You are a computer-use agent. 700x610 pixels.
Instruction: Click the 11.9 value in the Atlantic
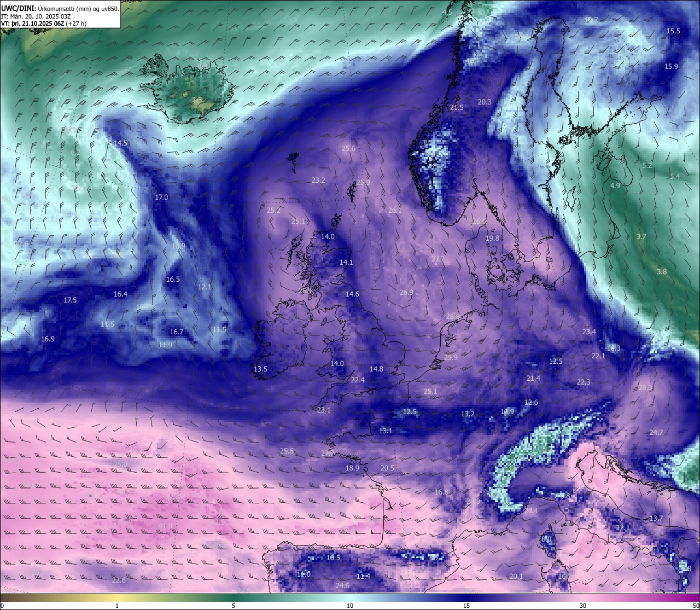click(x=165, y=345)
